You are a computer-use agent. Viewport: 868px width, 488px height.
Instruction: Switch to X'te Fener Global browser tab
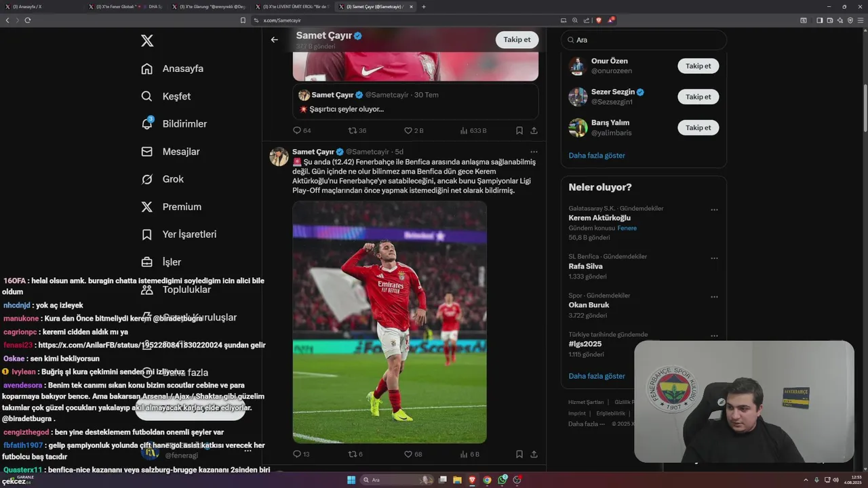pyautogui.click(x=125, y=7)
